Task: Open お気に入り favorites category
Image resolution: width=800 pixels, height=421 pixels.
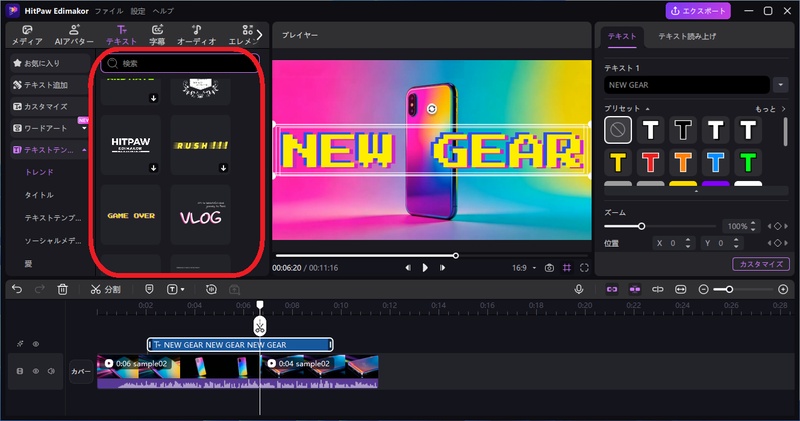Action: (x=49, y=63)
